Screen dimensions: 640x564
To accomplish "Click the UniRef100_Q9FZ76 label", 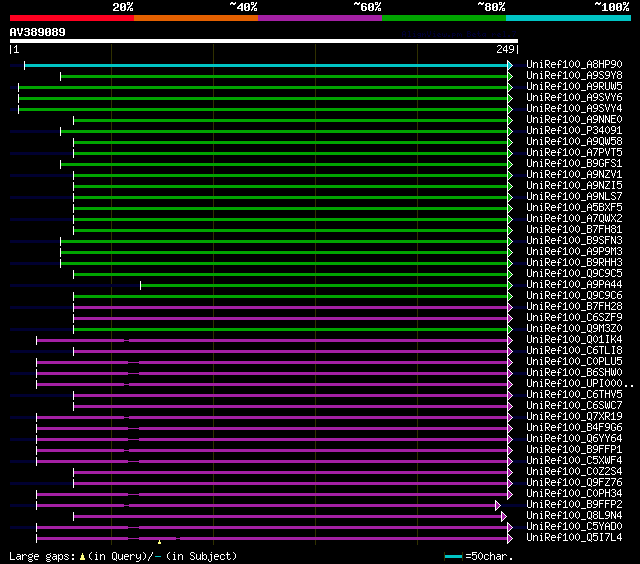I will click(574, 483).
